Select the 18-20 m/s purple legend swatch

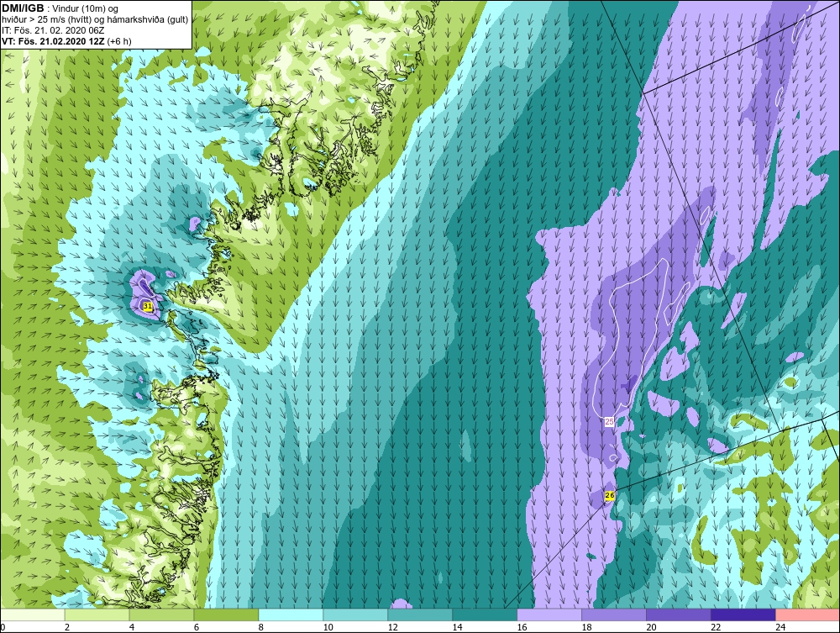coord(614,615)
